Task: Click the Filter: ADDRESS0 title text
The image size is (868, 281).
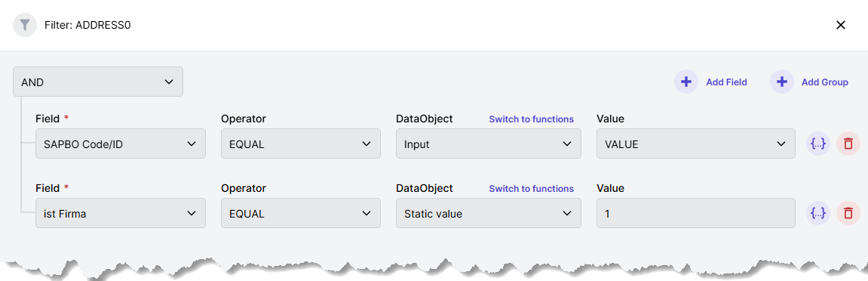Action: point(87,25)
